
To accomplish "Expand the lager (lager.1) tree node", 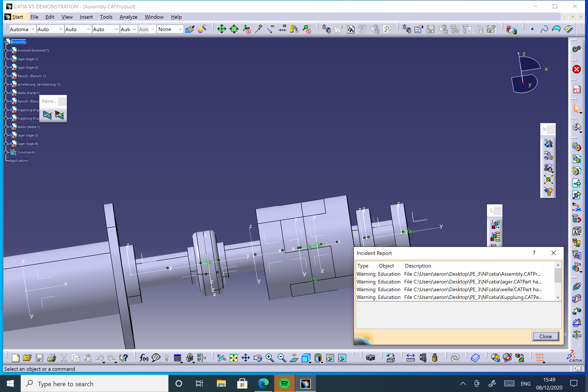I will [6, 59].
